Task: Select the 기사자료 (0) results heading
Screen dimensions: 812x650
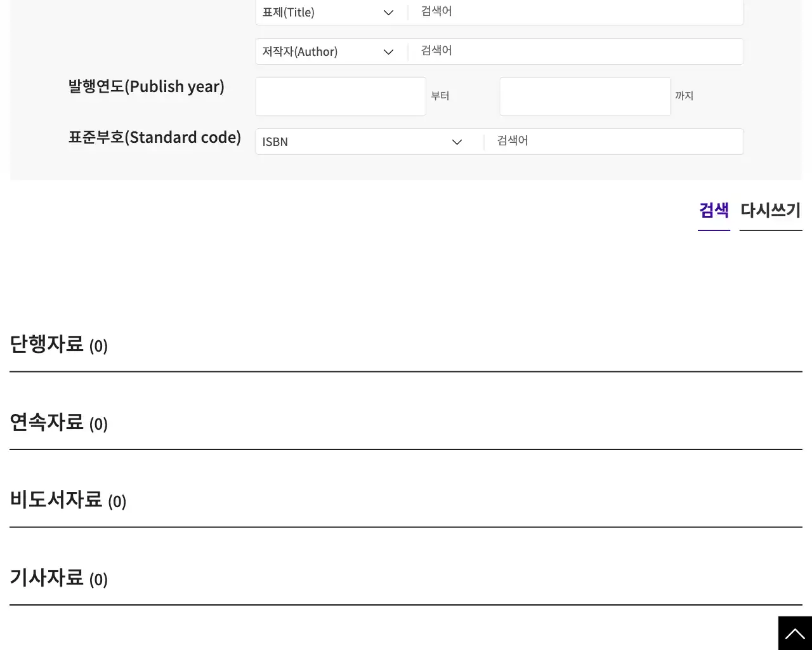Action: 59,578
